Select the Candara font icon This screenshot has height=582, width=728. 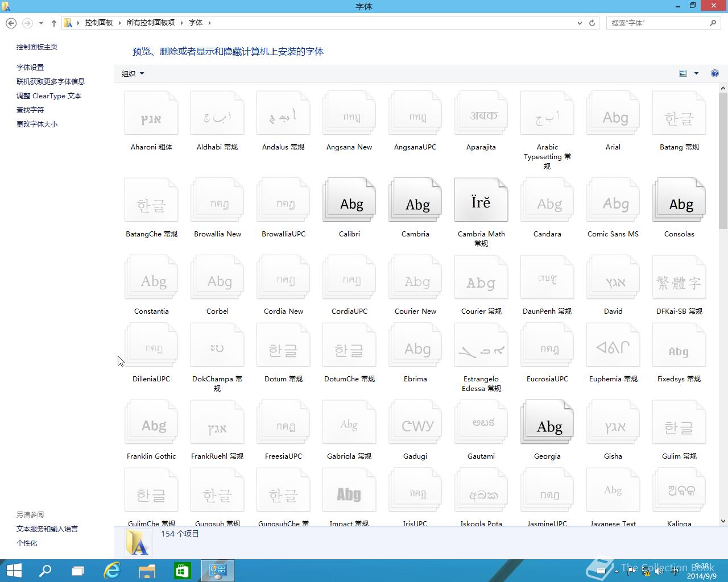[547, 200]
